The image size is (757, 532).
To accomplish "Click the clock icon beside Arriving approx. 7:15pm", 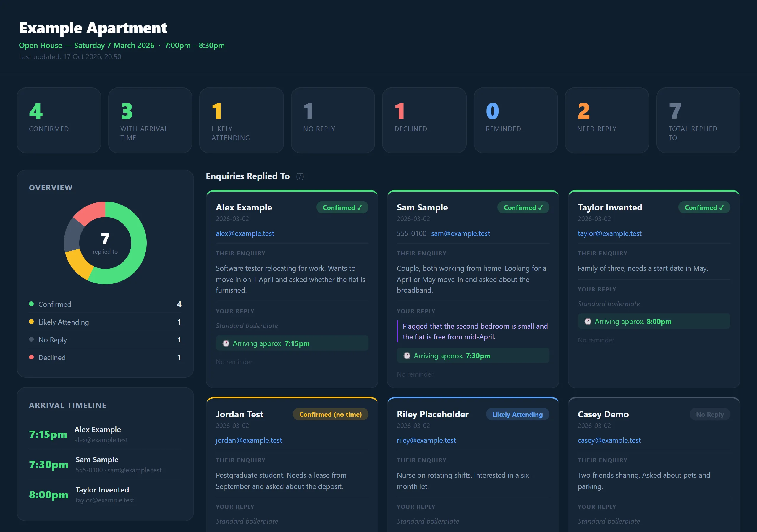I will [226, 343].
